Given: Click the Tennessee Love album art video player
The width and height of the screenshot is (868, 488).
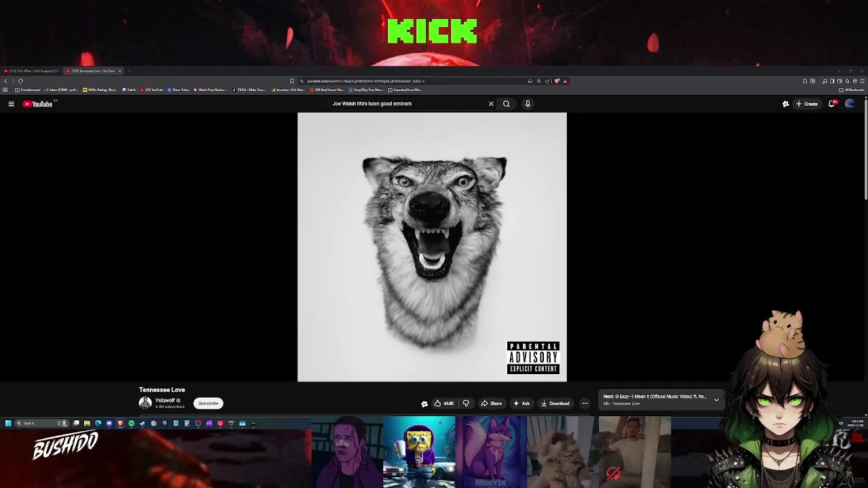Looking at the screenshot, I should [432, 247].
